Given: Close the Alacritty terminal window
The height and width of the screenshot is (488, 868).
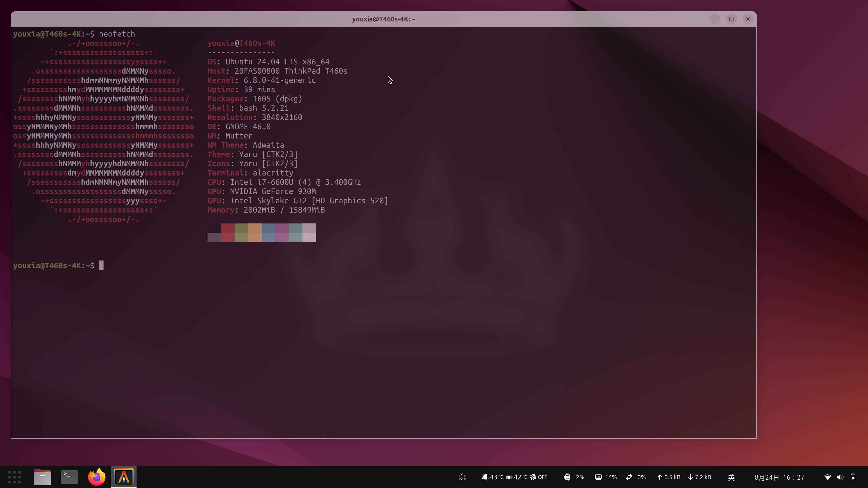Looking at the screenshot, I should point(748,19).
